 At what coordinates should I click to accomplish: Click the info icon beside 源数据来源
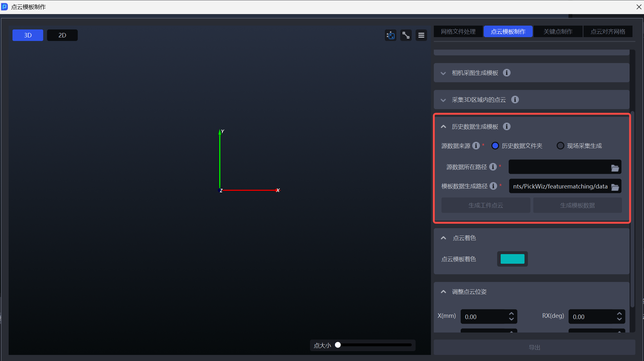click(476, 146)
